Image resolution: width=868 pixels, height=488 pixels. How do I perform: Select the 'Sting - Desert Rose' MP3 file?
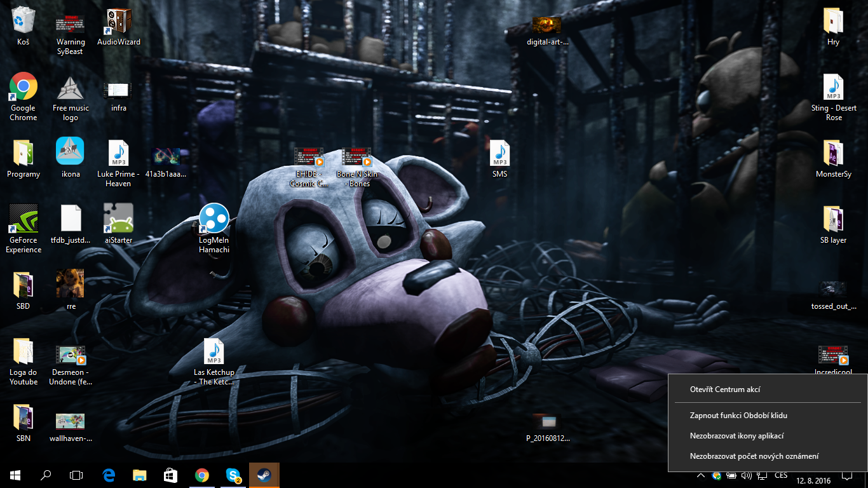click(833, 97)
